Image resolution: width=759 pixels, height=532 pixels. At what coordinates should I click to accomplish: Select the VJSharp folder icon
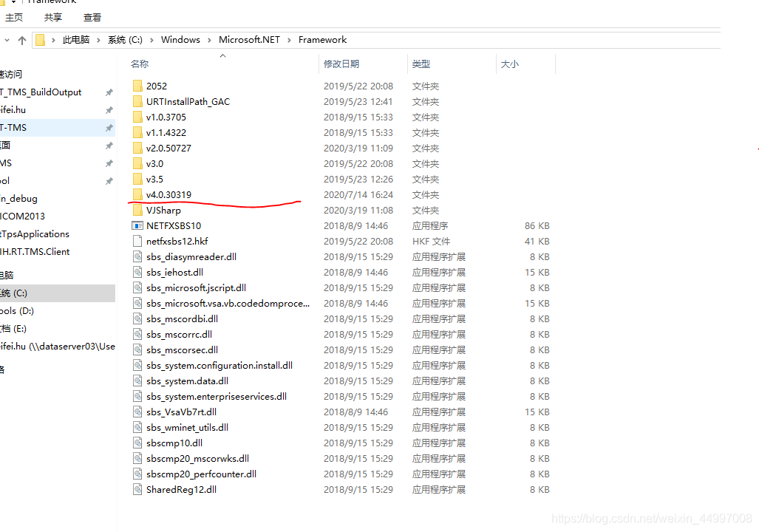(137, 210)
